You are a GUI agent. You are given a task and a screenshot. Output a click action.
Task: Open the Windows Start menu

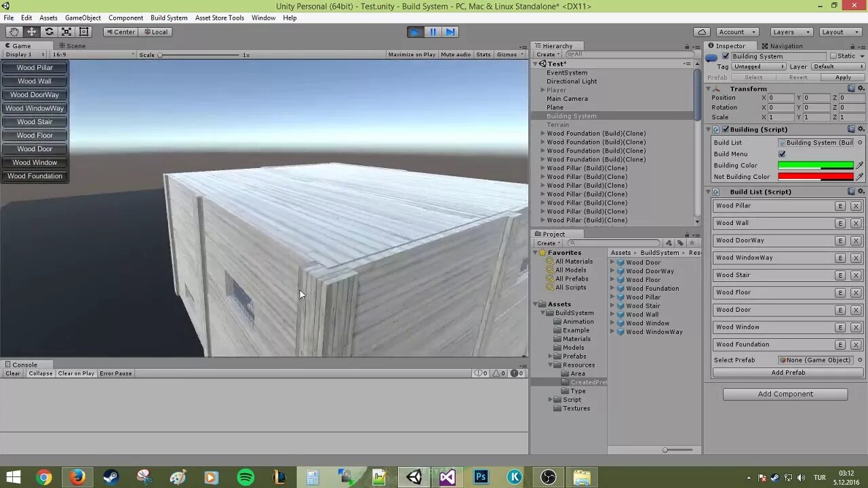(13, 477)
